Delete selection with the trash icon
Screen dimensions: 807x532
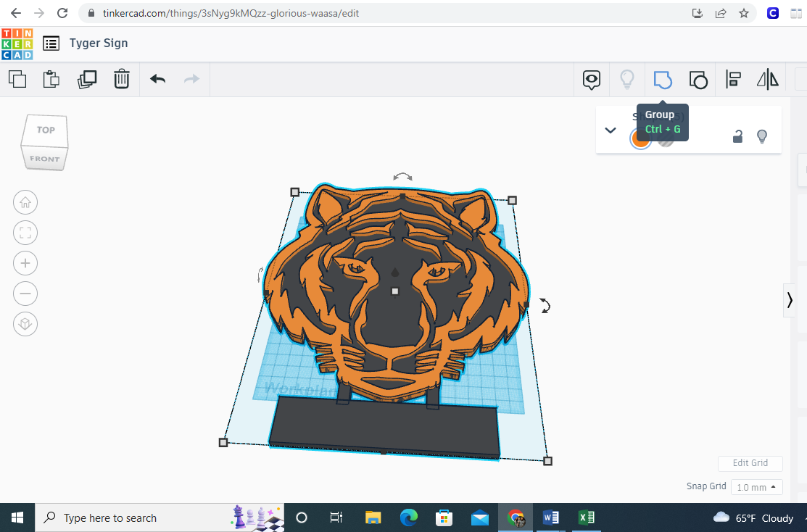click(121, 79)
